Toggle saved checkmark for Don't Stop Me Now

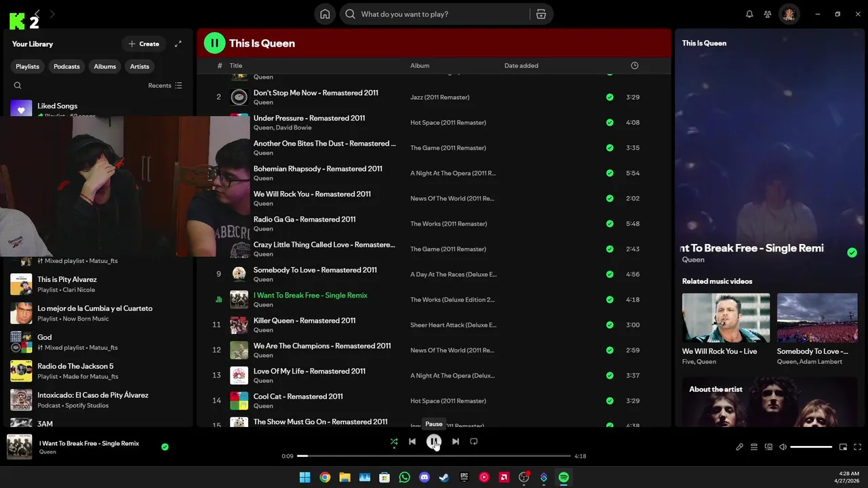(610, 98)
